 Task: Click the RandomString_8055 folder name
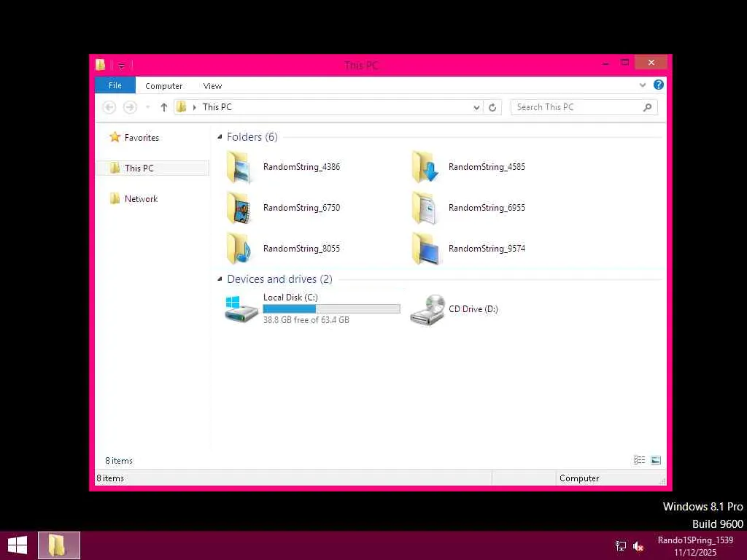(x=301, y=249)
